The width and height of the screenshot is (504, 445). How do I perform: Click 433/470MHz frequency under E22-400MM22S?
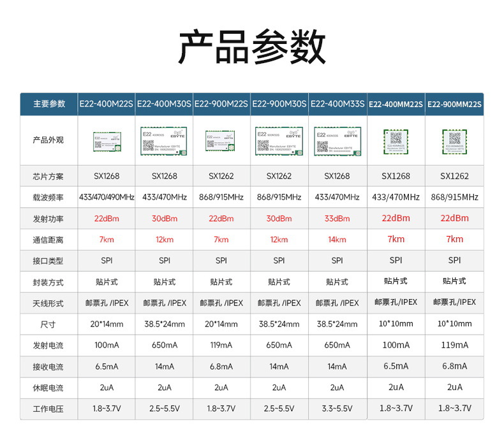(x=396, y=197)
